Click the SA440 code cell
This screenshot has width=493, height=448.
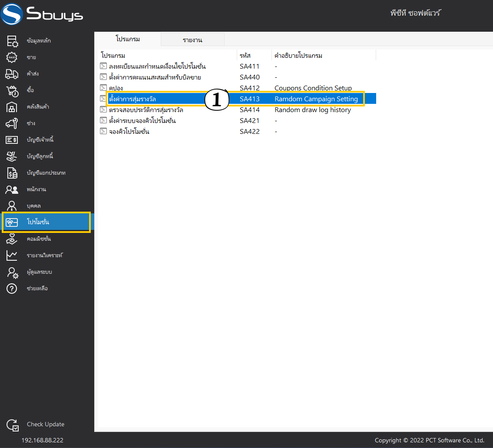click(250, 77)
